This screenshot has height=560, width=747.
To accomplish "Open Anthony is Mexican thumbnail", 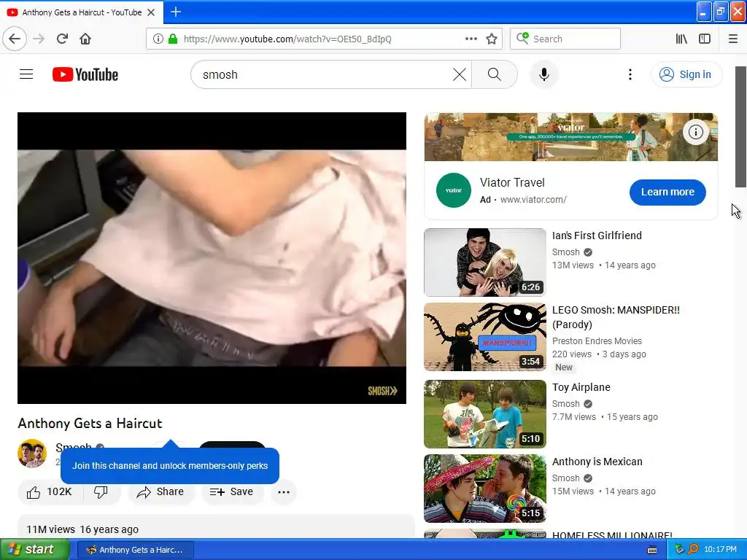I will tap(485, 488).
